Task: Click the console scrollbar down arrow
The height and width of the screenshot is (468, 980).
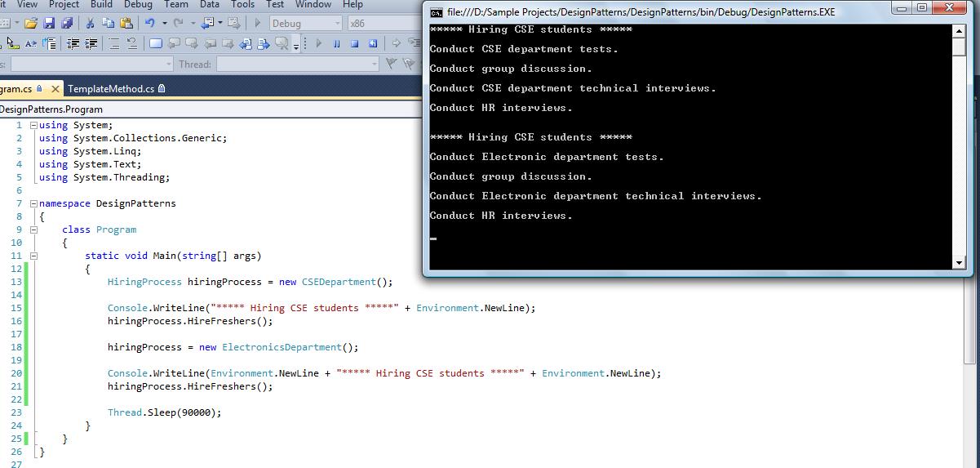Action: [x=959, y=262]
